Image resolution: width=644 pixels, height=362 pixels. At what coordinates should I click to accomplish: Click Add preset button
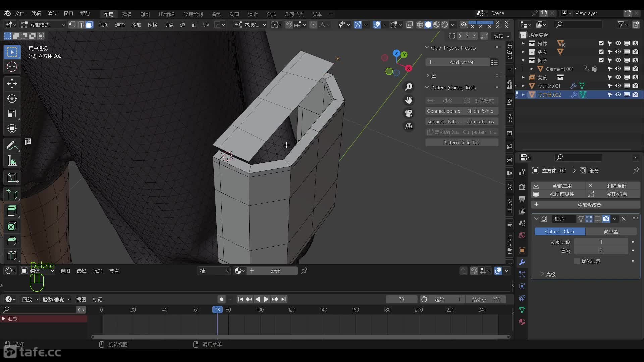tap(458, 62)
